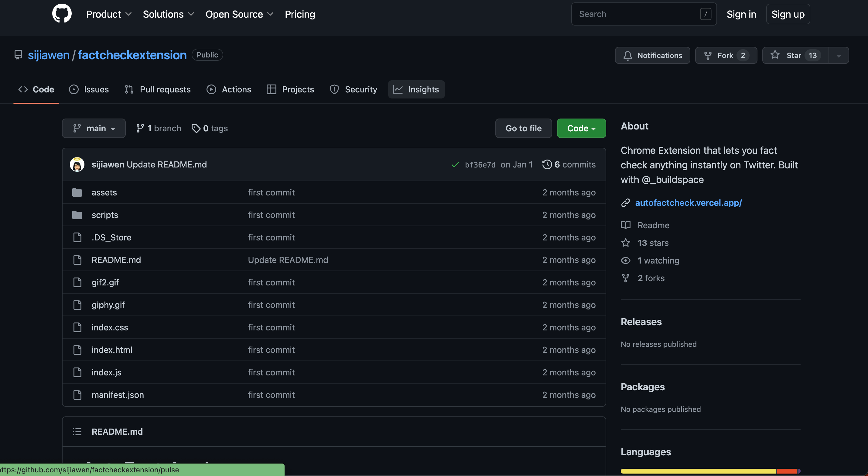Image resolution: width=868 pixels, height=476 pixels.
Task: Click the sijiawen avatar in commit bar
Action: 77,164
